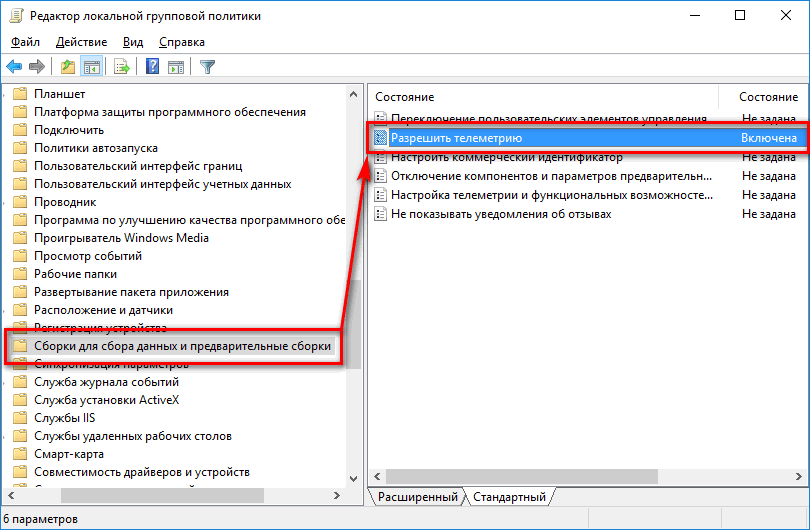The image size is (810, 530).
Task: Open the Вид menu
Action: pyautogui.click(x=133, y=42)
